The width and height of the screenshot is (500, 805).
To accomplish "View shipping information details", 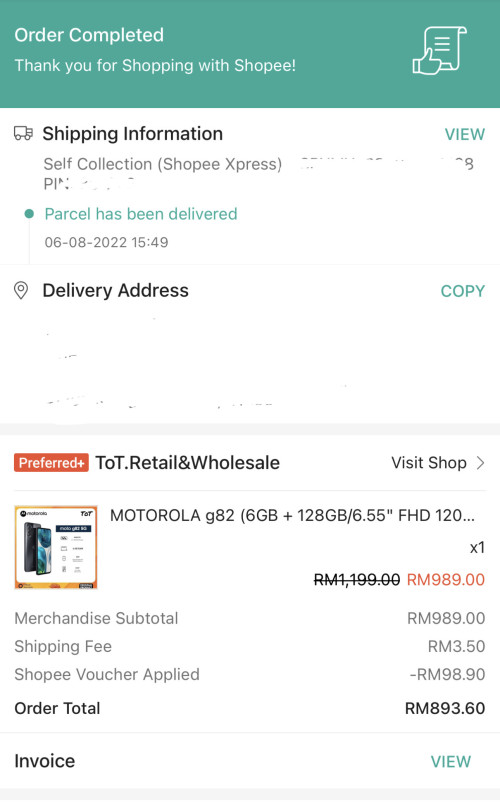I will (x=465, y=134).
